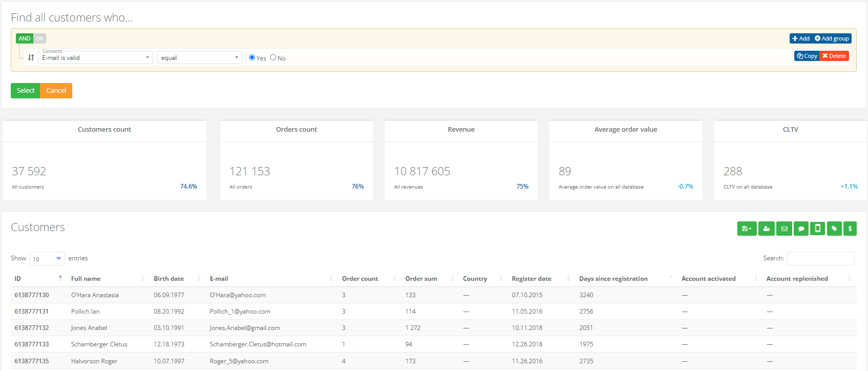Sort by Order count column arrows
The height and width of the screenshot is (371, 868).
[395, 278]
